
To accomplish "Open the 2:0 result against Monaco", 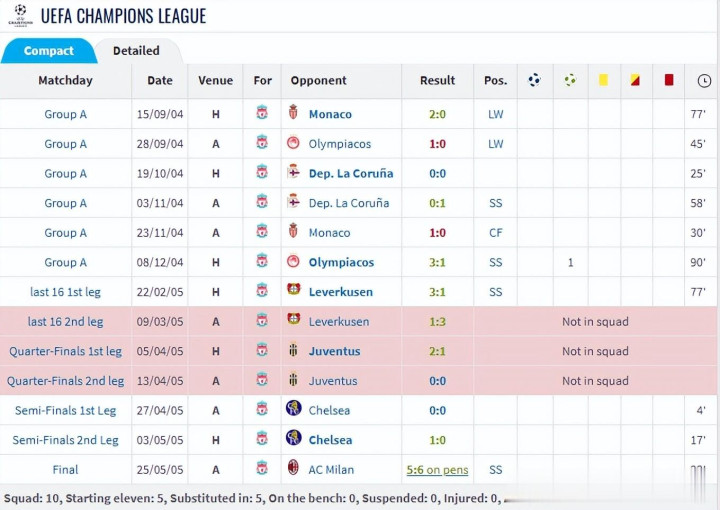I will [437, 114].
